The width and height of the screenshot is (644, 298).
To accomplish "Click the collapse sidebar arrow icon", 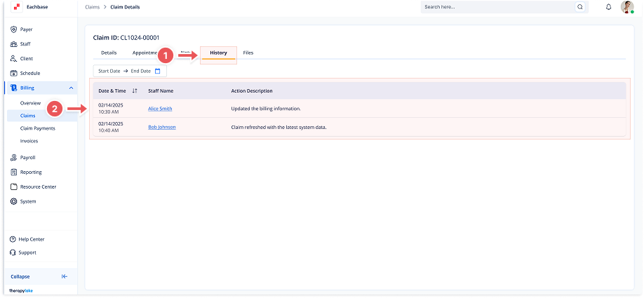I will pos(65,277).
